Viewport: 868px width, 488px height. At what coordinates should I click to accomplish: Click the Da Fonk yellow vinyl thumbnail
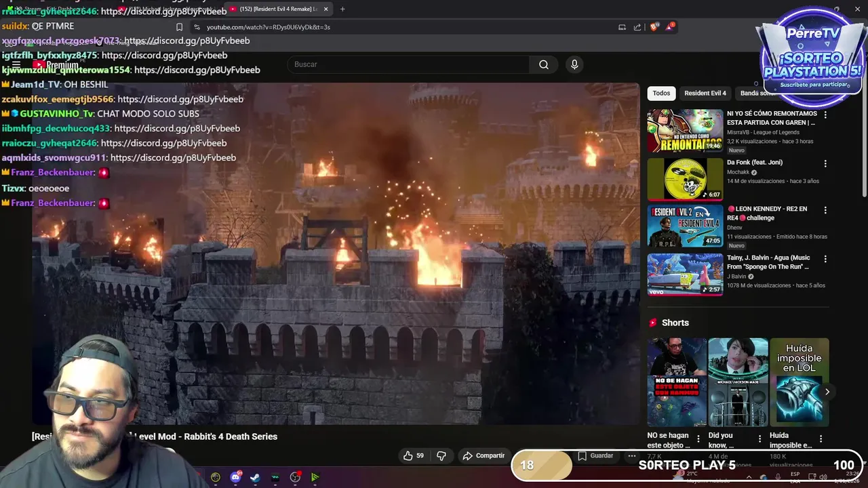pos(685,180)
